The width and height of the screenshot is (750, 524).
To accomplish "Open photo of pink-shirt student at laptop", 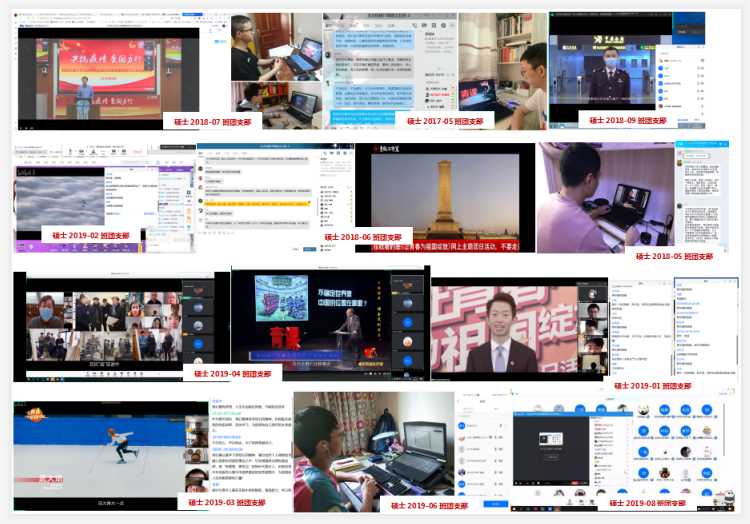I will tap(606, 197).
